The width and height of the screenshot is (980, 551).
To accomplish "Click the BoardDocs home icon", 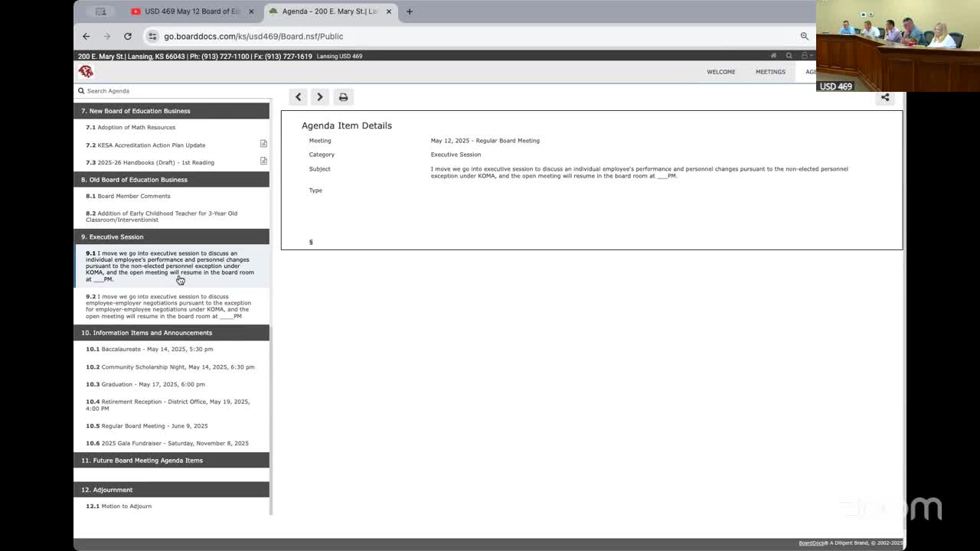I will [773, 56].
